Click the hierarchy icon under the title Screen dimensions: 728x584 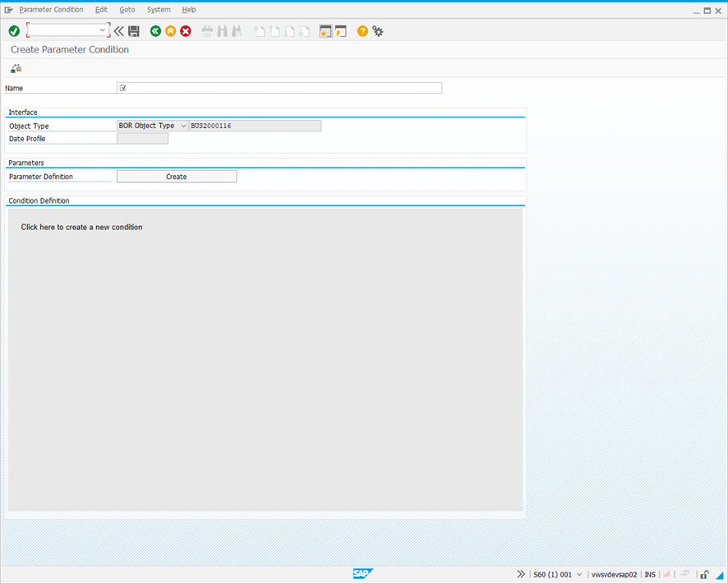point(16,68)
